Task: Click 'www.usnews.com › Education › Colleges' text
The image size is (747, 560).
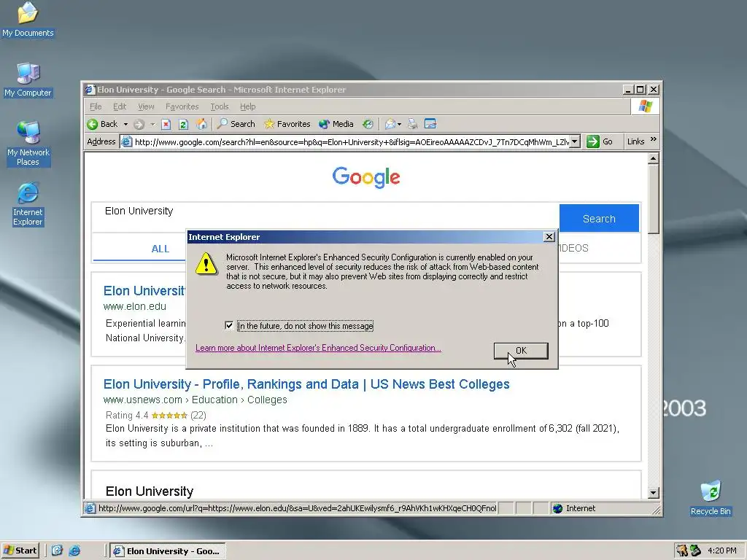Action: [196, 400]
